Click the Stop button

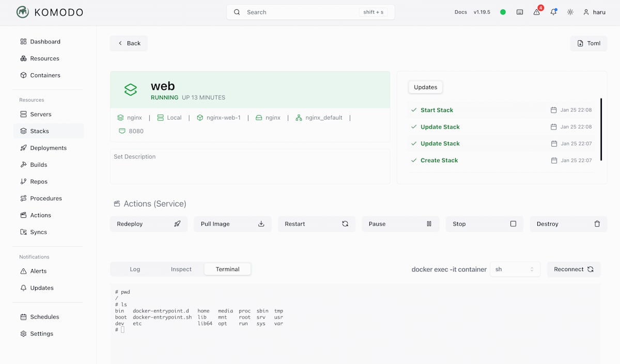point(485,224)
